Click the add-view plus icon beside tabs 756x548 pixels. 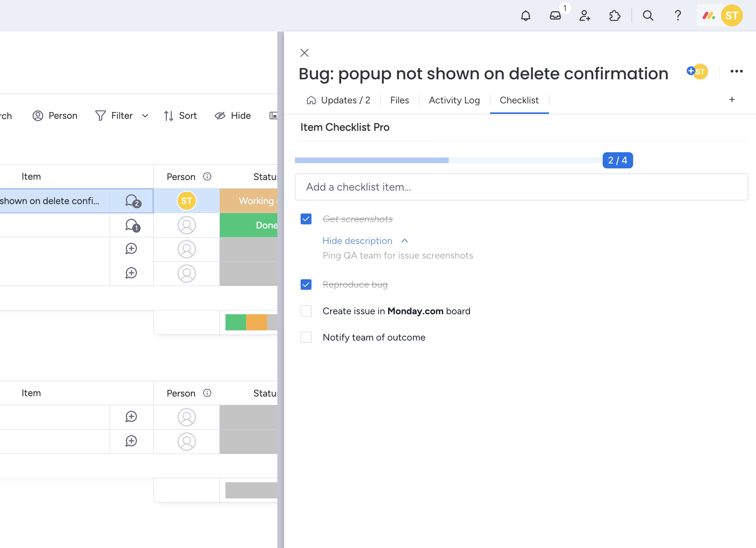732,100
